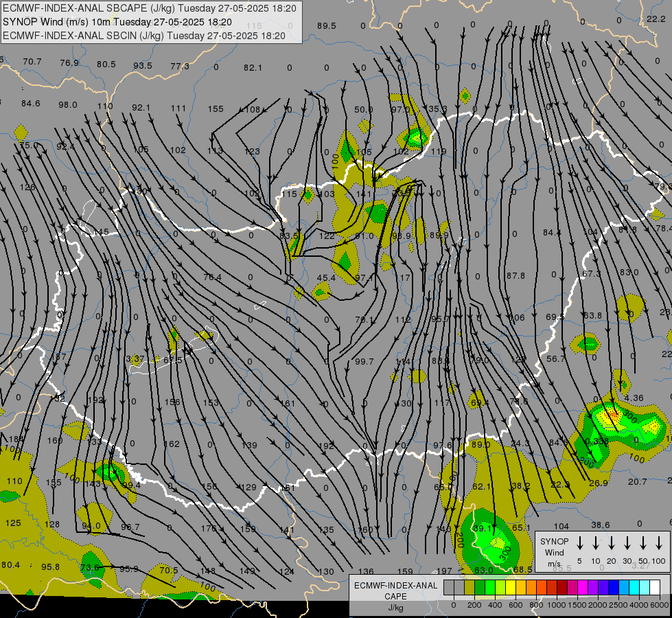Click the 6000 tick on the CAPE scale
This screenshot has width=672, height=618.
pyautogui.click(x=660, y=605)
